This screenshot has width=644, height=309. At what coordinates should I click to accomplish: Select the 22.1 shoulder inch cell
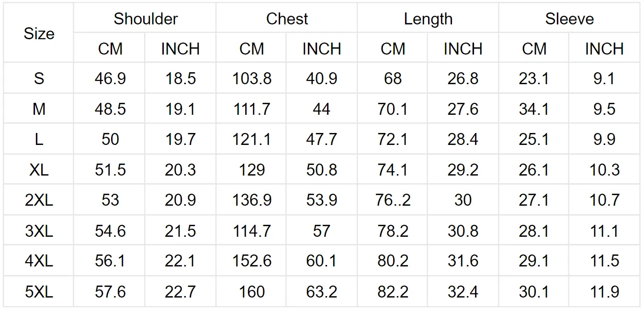(x=181, y=261)
